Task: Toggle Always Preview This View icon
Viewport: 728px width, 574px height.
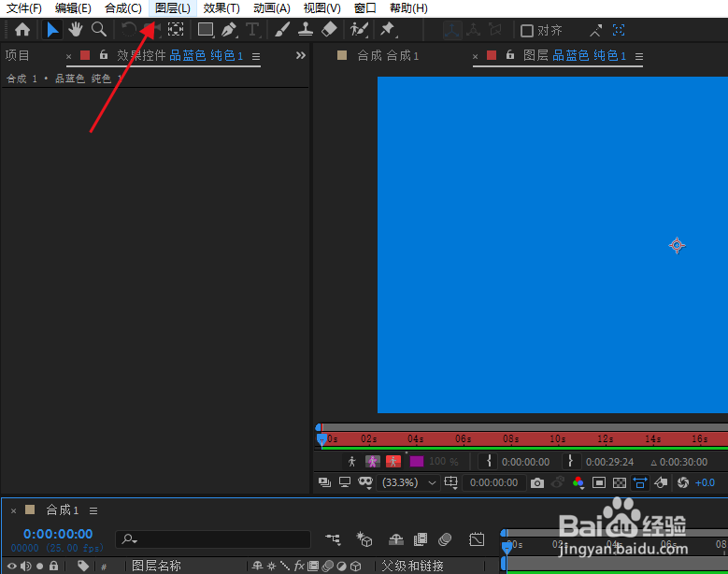Action: click(x=324, y=483)
